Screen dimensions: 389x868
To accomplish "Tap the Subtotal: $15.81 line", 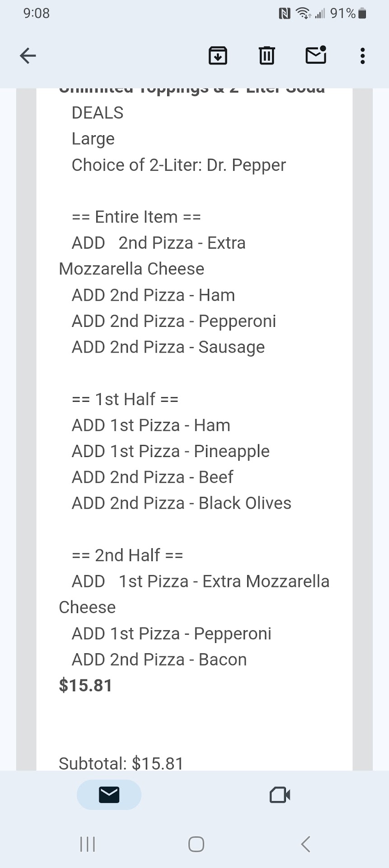I will (121, 763).
